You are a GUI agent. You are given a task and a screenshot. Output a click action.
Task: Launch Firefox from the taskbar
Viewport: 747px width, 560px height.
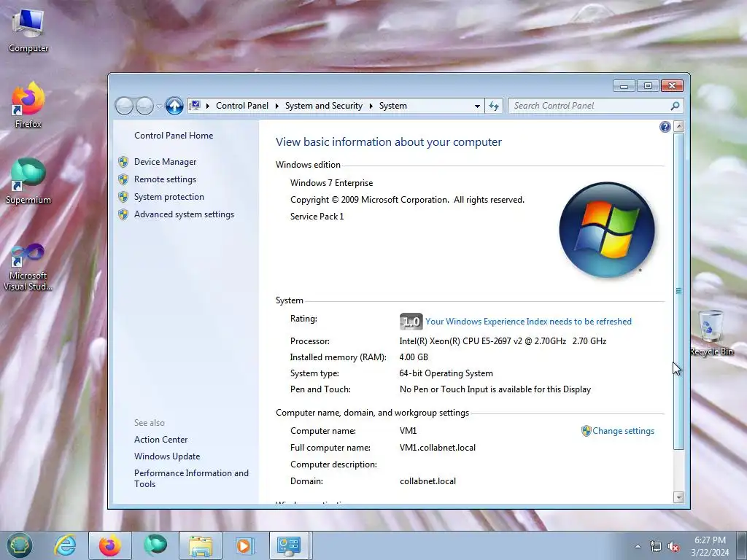110,545
